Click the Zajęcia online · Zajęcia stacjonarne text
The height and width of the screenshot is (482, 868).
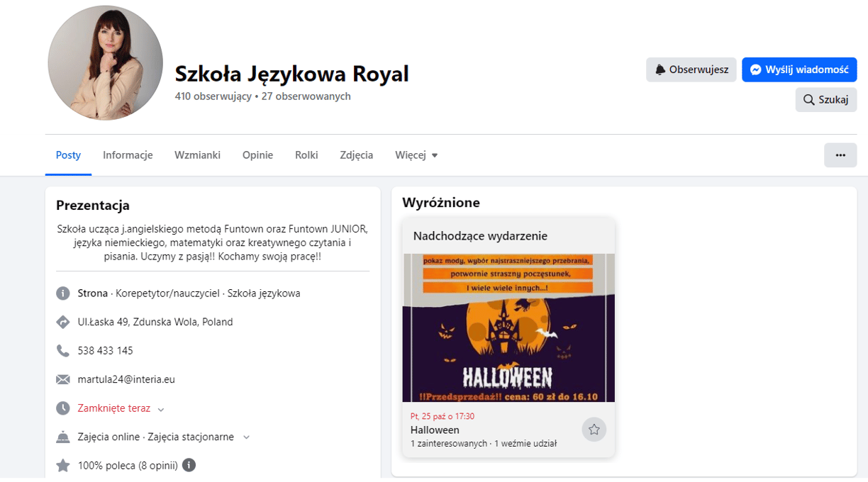pos(156,437)
